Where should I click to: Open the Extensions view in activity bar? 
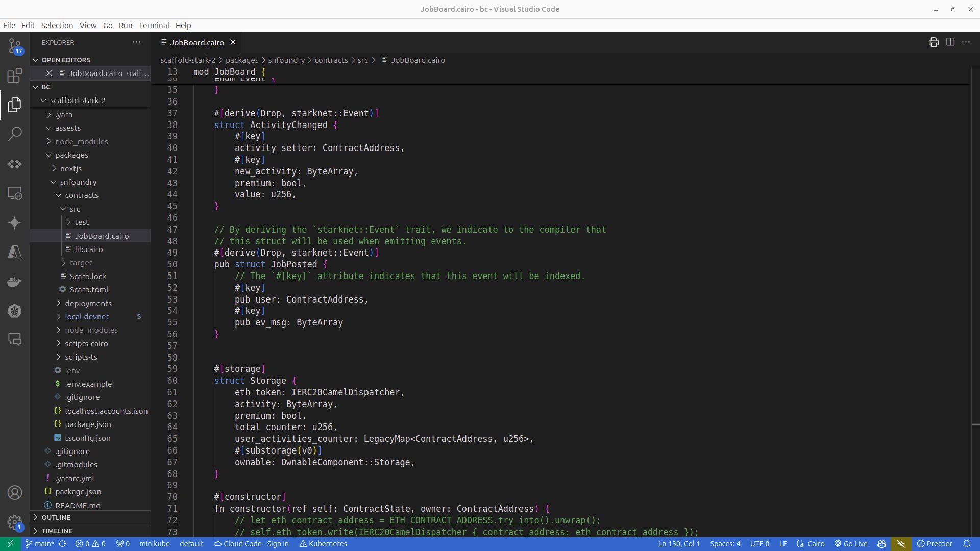pos(15,76)
